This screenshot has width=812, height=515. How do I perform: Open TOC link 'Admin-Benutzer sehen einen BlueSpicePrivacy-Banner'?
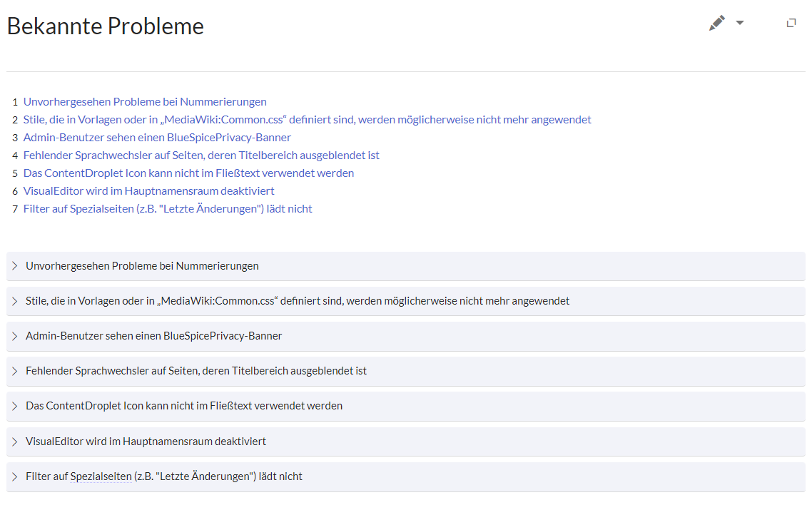[157, 138]
